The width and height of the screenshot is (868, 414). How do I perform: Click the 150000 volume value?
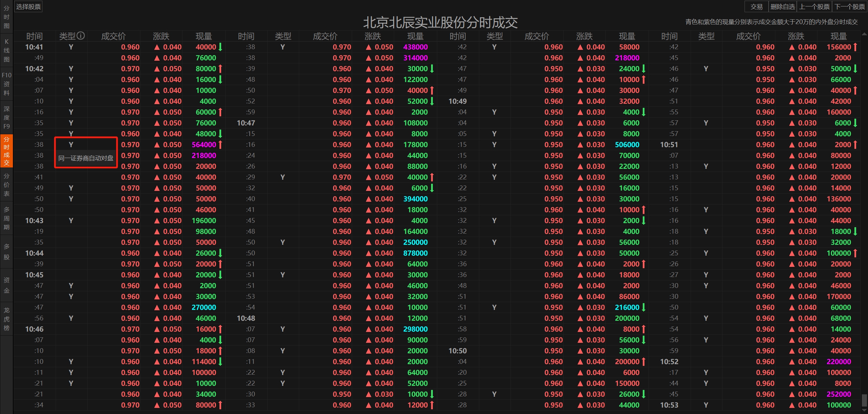point(627,383)
